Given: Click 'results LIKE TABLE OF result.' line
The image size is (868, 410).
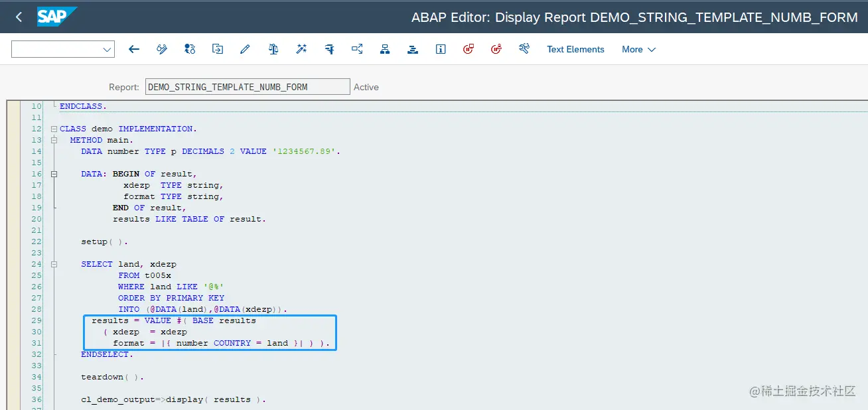Looking at the screenshot, I should click(x=189, y=219).
